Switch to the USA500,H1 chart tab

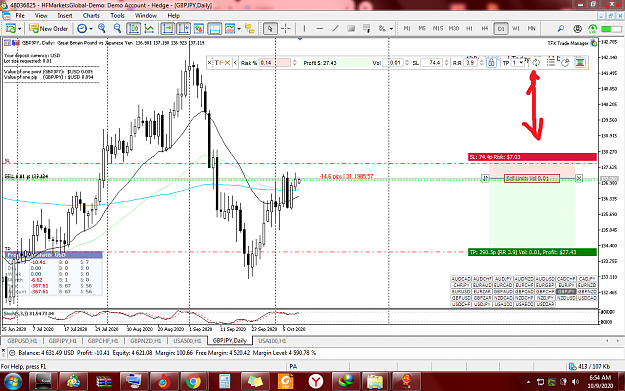click(187, 341)
